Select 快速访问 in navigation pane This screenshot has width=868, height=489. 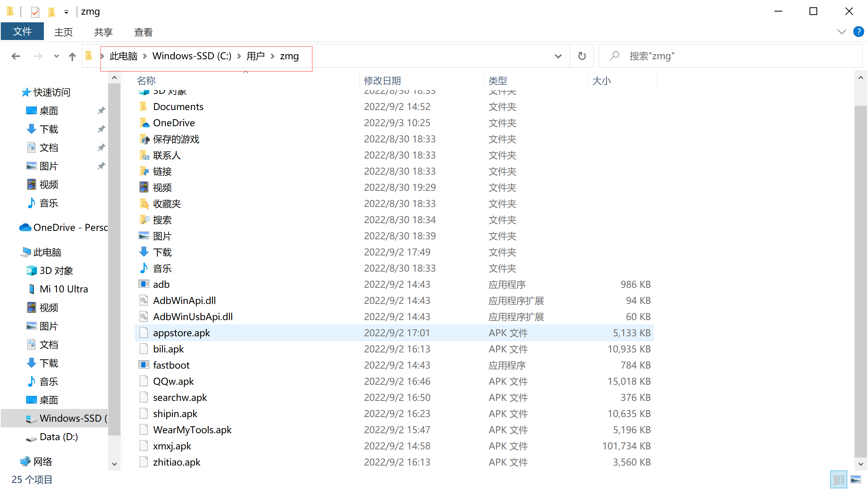[x=52, y=92]
